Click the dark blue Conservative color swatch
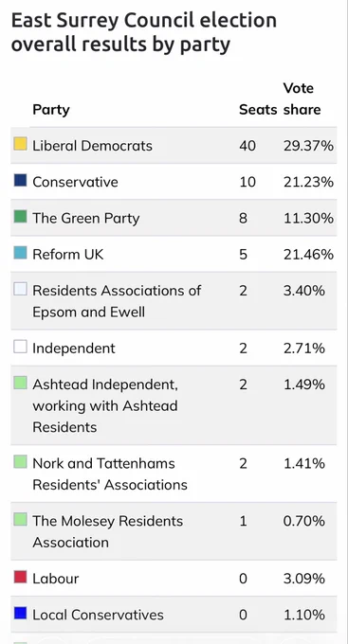 tap(20, 180)
